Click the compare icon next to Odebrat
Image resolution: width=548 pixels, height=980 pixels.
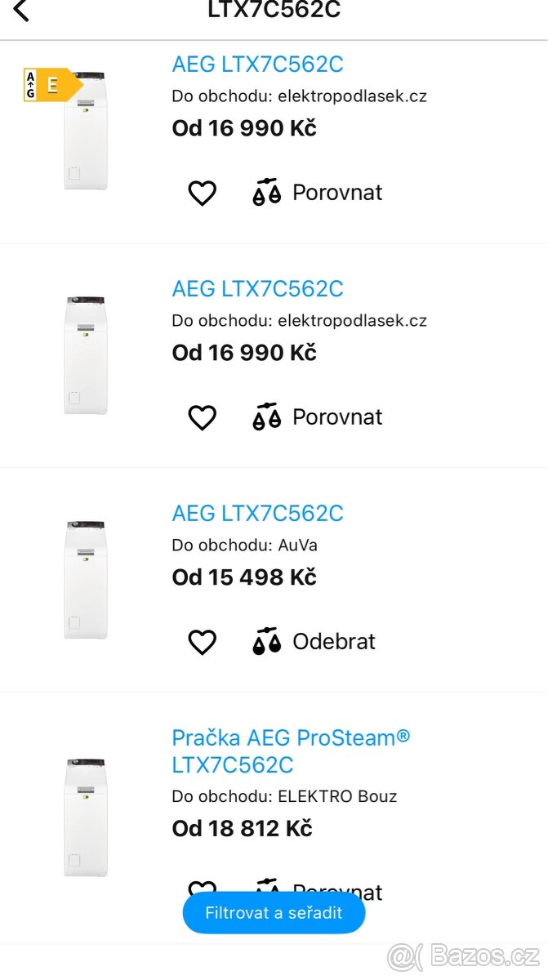[265, 641]
